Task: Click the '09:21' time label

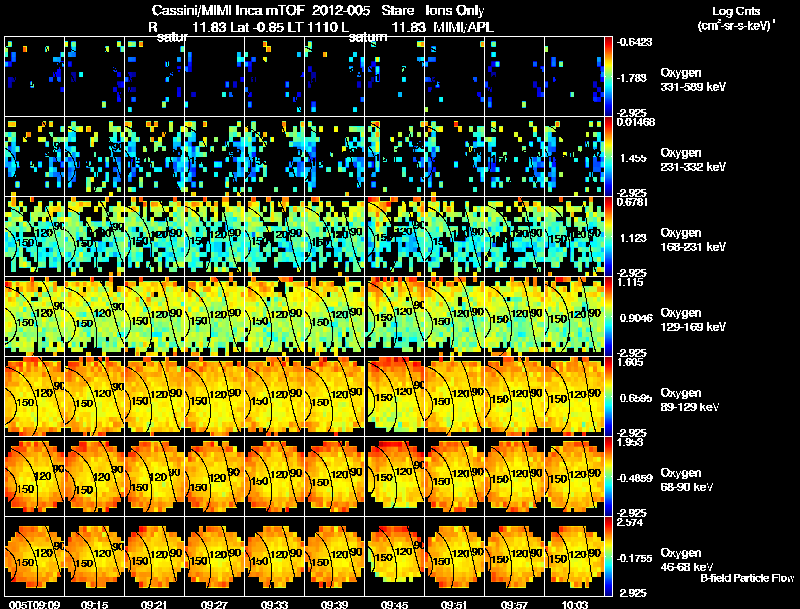Action: pos(155,604)
